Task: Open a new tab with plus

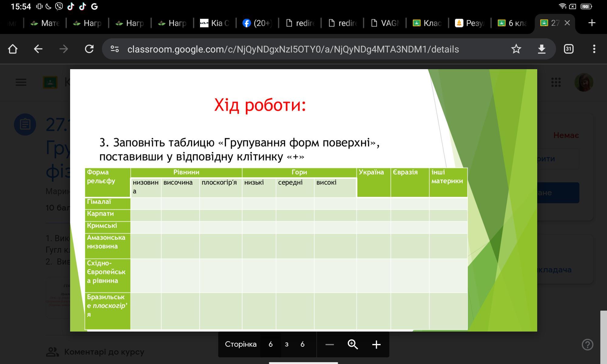Action: coord(592,23)
